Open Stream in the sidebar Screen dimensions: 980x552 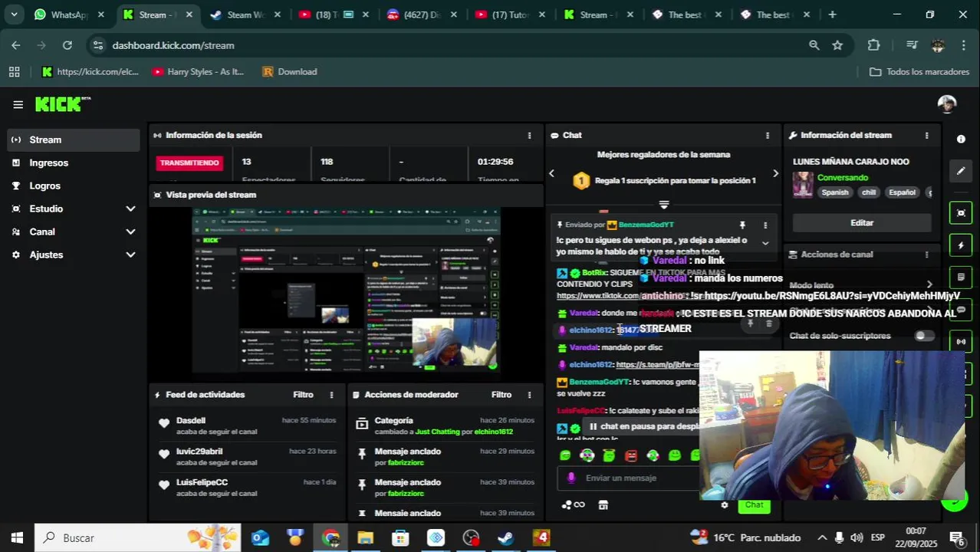click(74, 140)
